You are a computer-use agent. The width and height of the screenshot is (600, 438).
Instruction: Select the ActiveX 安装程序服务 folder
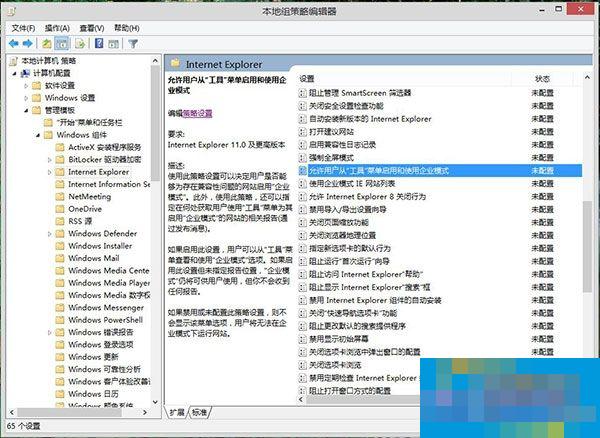tap(104, 147)
